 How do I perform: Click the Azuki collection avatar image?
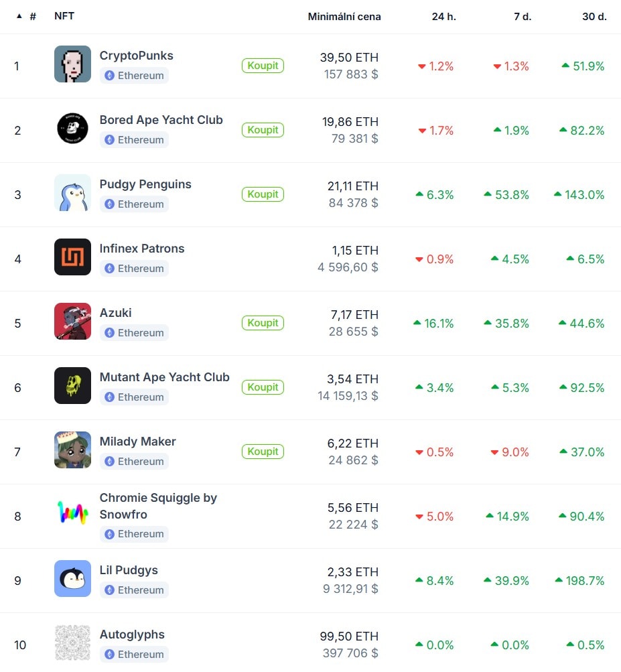[72, 322]
